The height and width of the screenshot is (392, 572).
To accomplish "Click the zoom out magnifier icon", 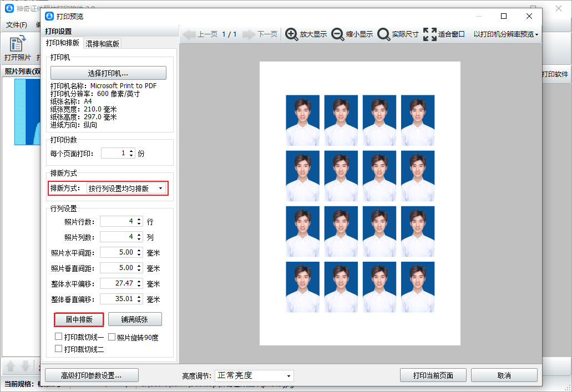I will pos(337,34).
